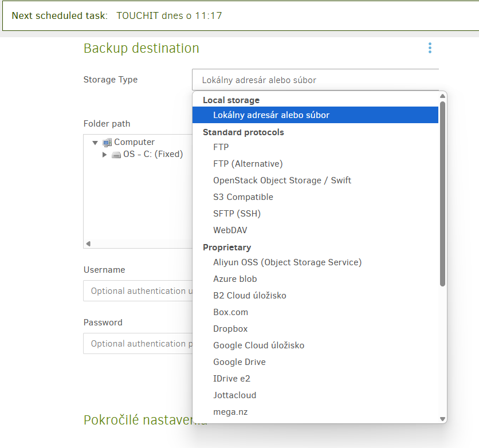Click the Password input field
The height and width of the screenshot is (448, 479).
click(x=138, y=344)
